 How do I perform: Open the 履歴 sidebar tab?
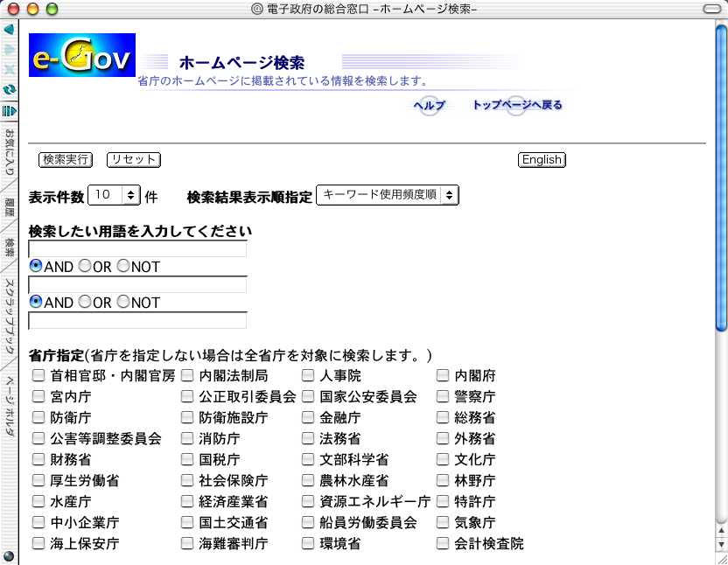pyautogui.click(x=9, y=207)
